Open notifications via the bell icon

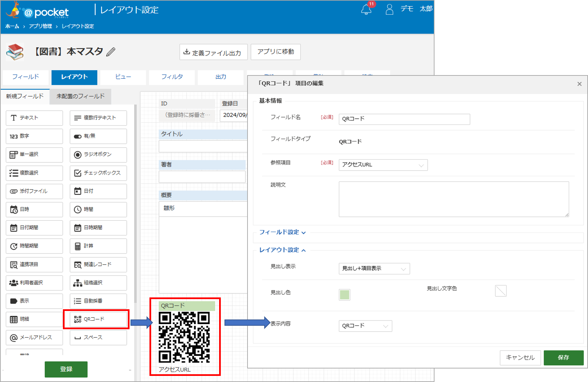point(365,9)
